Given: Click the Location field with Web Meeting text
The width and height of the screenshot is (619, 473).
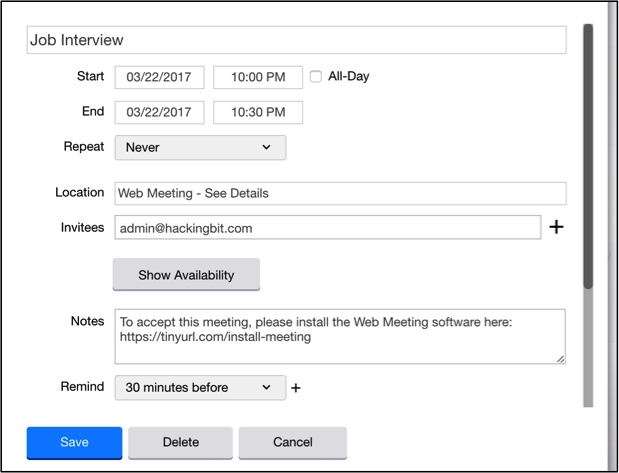Looking at the screenshot, I should [340, 193].
